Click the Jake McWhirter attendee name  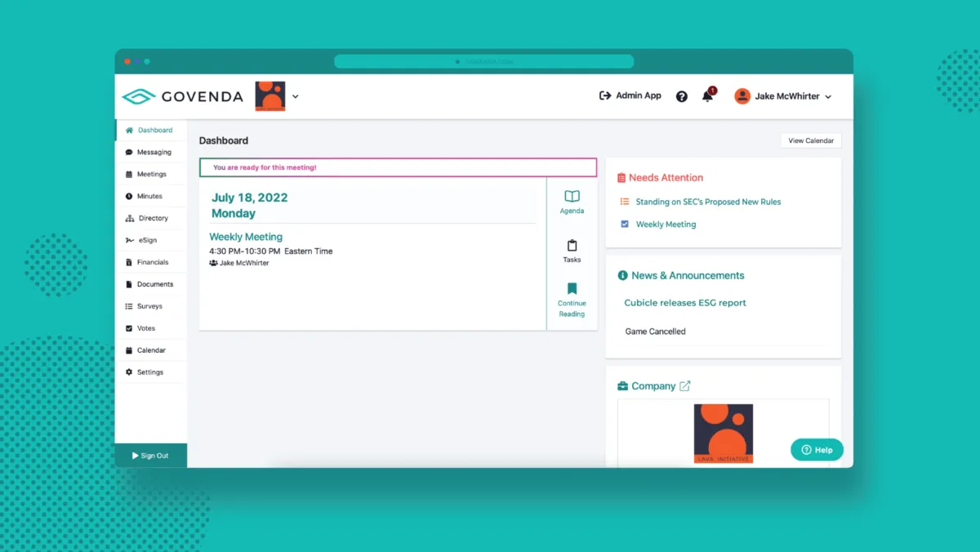point(244,263)
